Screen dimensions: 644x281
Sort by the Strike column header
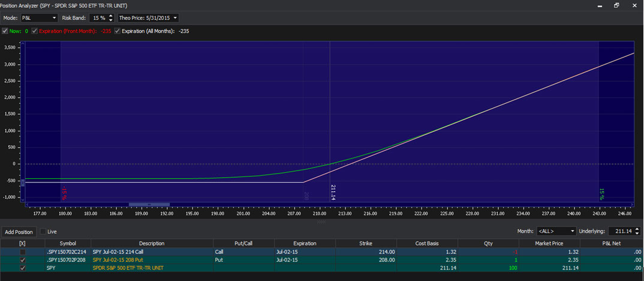pos(366,243)
